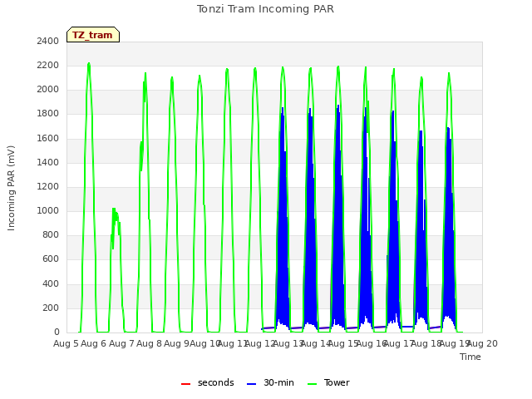
Task: Click the 'Aug 13' x-axis tick label
Action: tap(288, 343)
